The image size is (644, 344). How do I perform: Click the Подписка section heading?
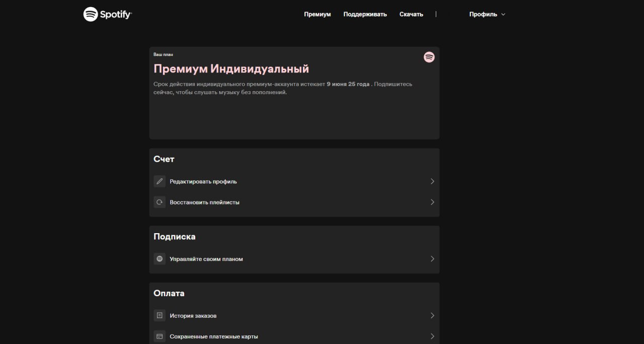[x=175, y=237]
